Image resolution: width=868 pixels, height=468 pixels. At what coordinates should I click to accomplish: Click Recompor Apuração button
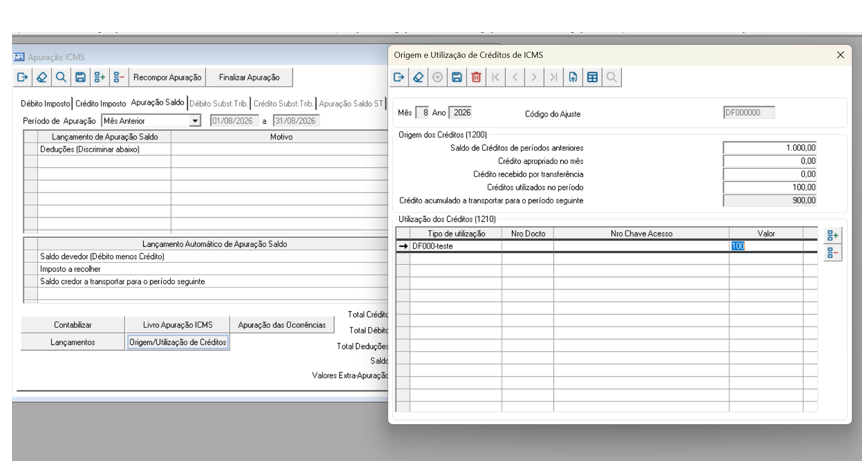click(167, 78)
